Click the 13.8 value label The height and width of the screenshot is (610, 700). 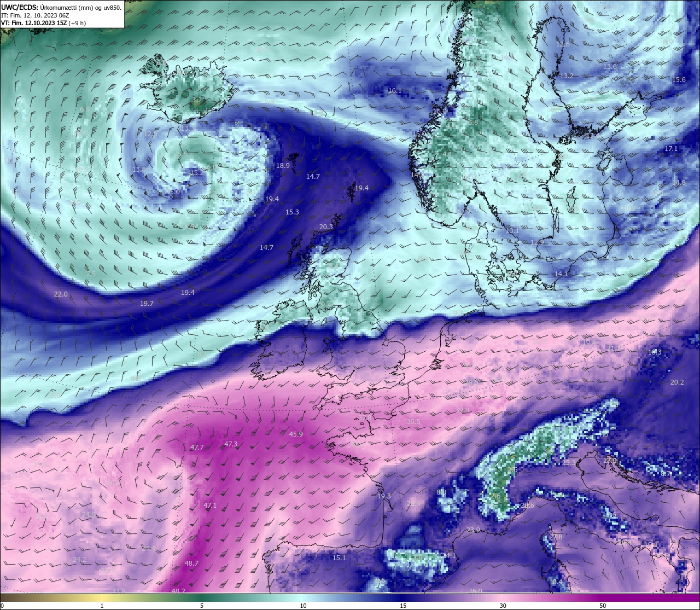(x=139, y=170)
